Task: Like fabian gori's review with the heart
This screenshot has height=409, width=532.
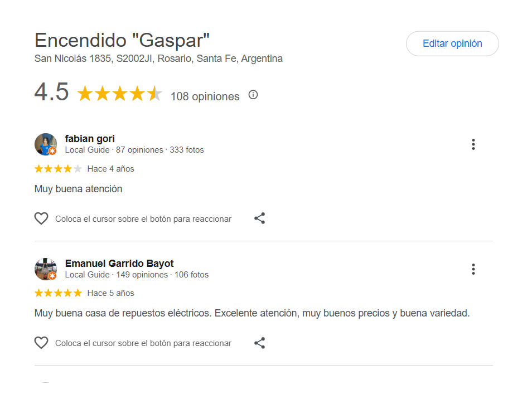Action: [41, 219]
